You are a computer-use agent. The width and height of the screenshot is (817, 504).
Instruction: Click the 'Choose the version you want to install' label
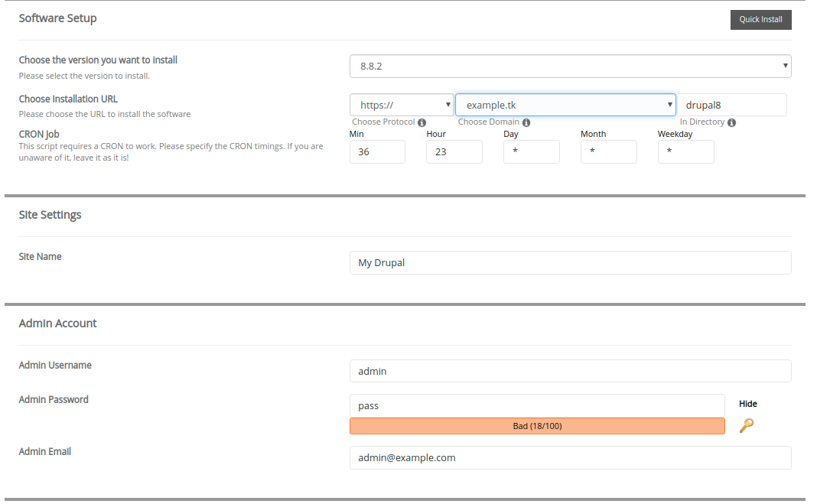[98, 60]
